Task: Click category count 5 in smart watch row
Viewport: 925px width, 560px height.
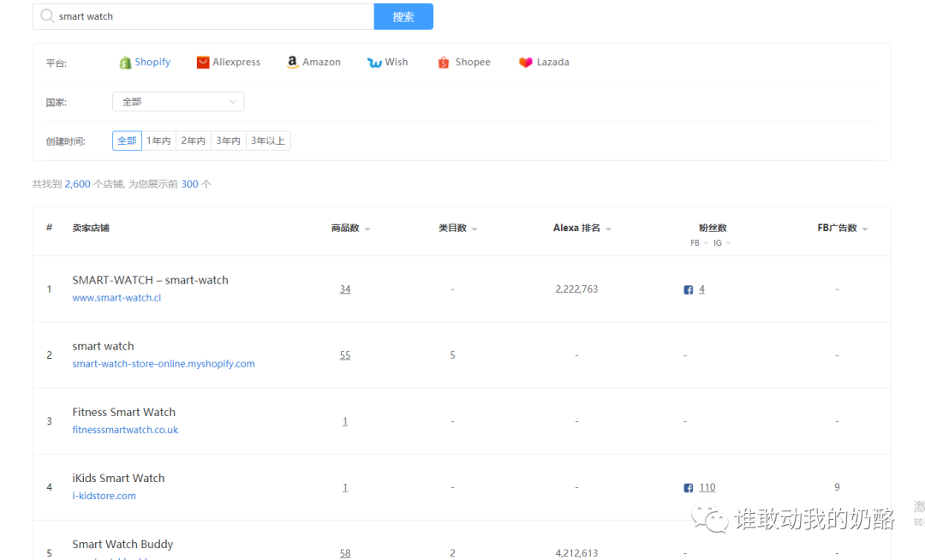Action: 452,354
